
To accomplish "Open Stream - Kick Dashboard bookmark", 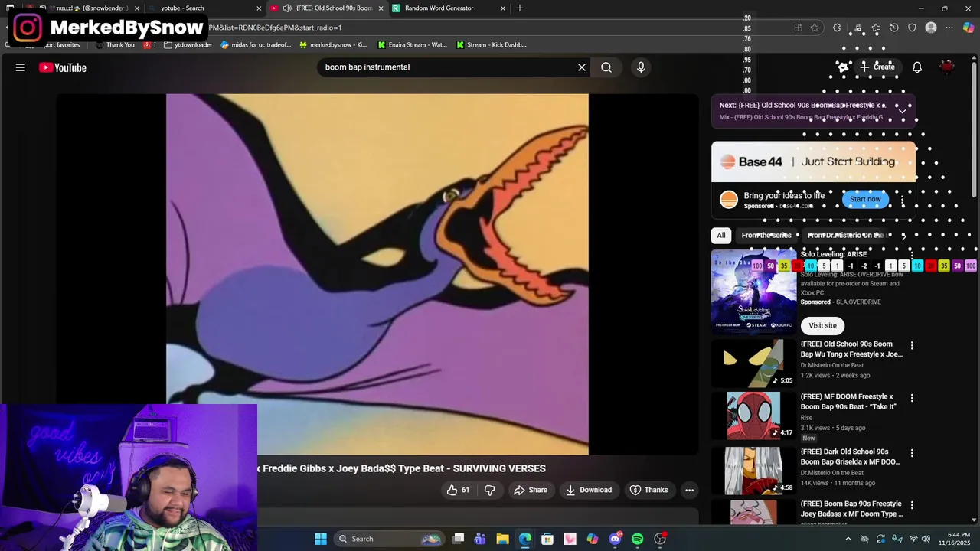I will [491, 45].
